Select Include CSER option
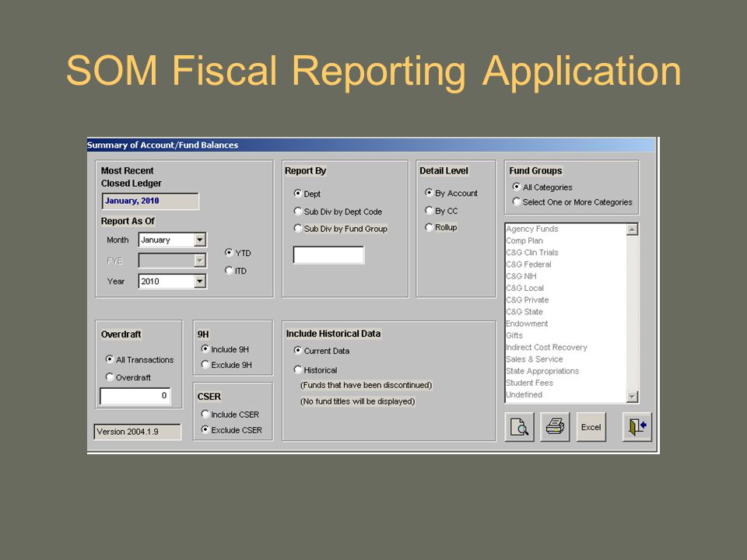Image resolution: width=747 pixels, height=560 pixels. tap(205, 414)
